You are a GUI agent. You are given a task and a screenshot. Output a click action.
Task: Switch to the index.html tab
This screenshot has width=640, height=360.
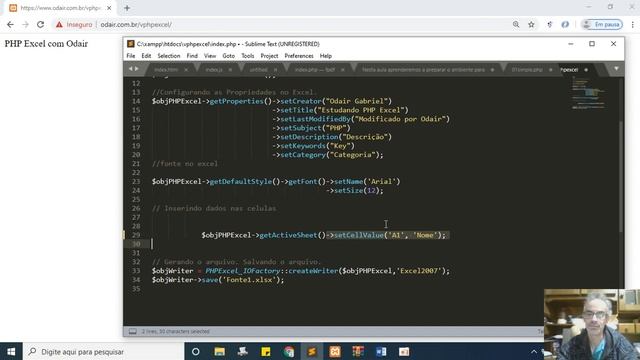coord(166,70)
